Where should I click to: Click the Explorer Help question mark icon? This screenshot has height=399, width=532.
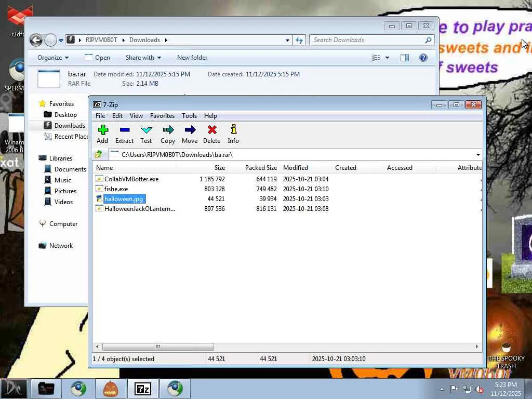(423, 58)
